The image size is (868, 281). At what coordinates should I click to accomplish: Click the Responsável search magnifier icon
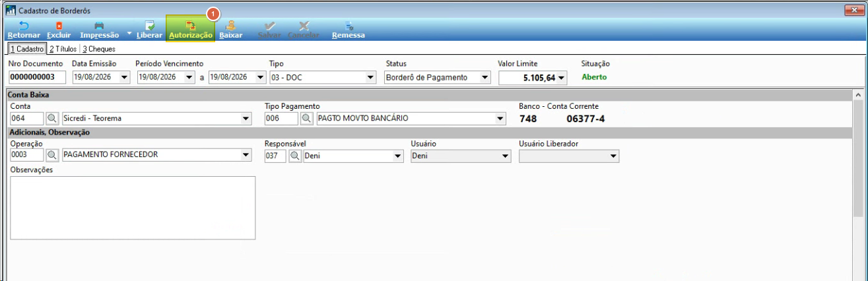[296, 156]
